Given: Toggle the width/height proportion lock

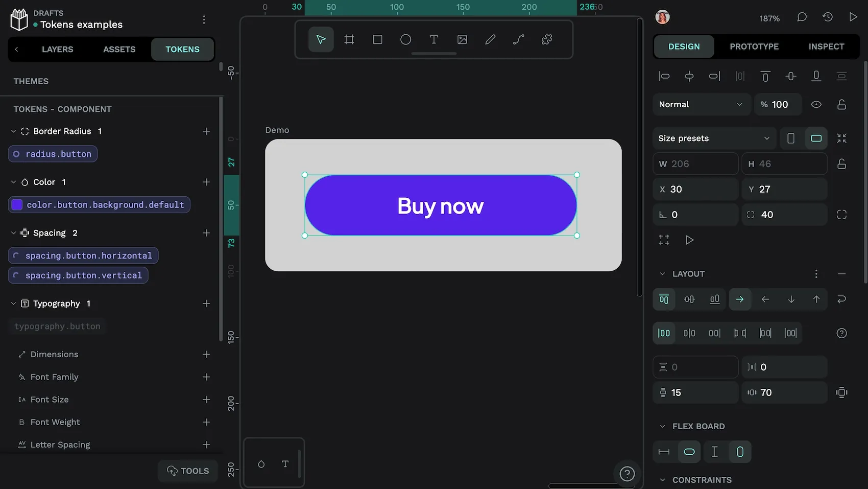Looking at the screenshot, I should [841, 164].
